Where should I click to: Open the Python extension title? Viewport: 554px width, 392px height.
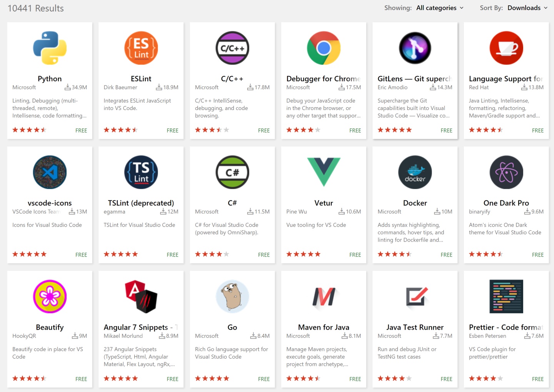(50, 79)
